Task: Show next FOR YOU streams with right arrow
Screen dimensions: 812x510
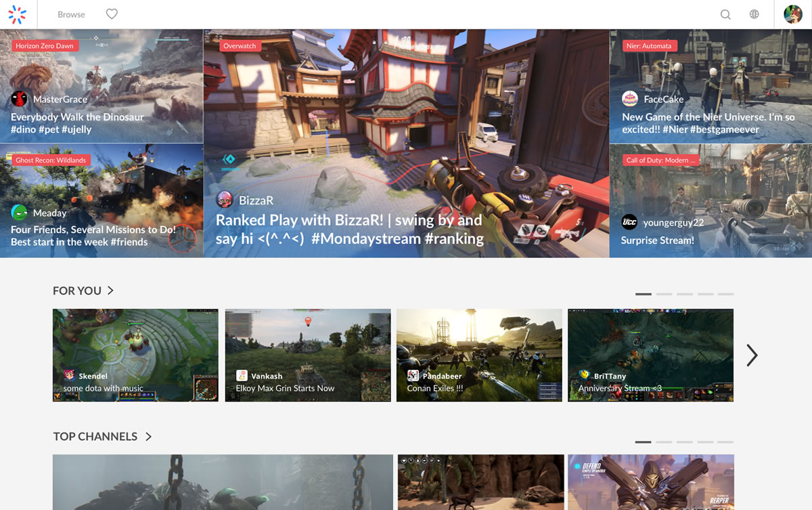Action: pyautogui.click(x=752, y=355)
